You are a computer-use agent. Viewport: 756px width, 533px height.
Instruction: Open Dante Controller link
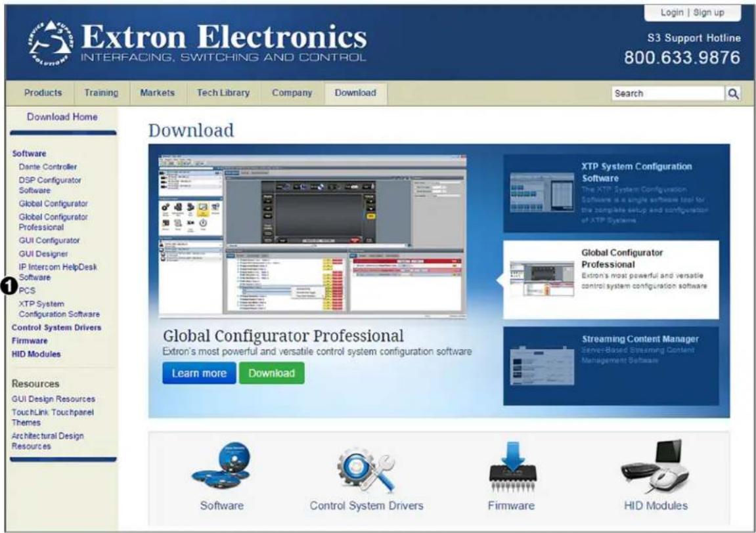tap(48, 167)
